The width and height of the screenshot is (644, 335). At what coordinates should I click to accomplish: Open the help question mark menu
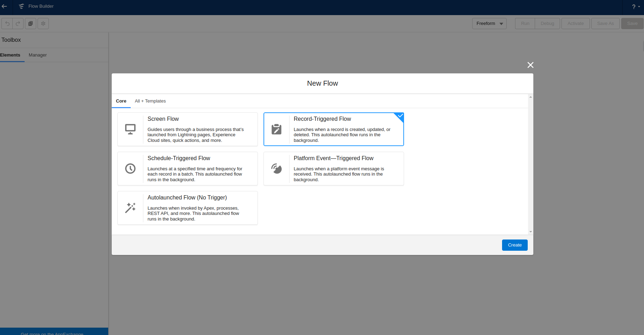[636, 7]
